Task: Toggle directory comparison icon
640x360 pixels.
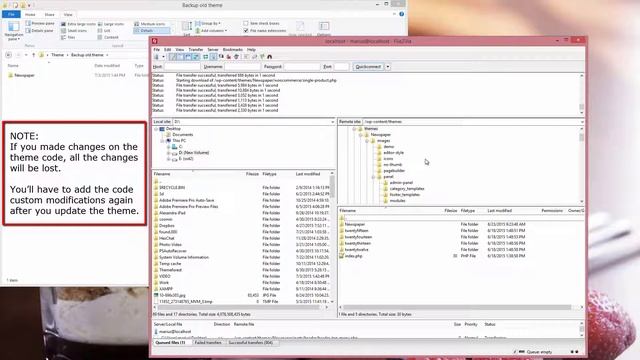Action: 254,57
